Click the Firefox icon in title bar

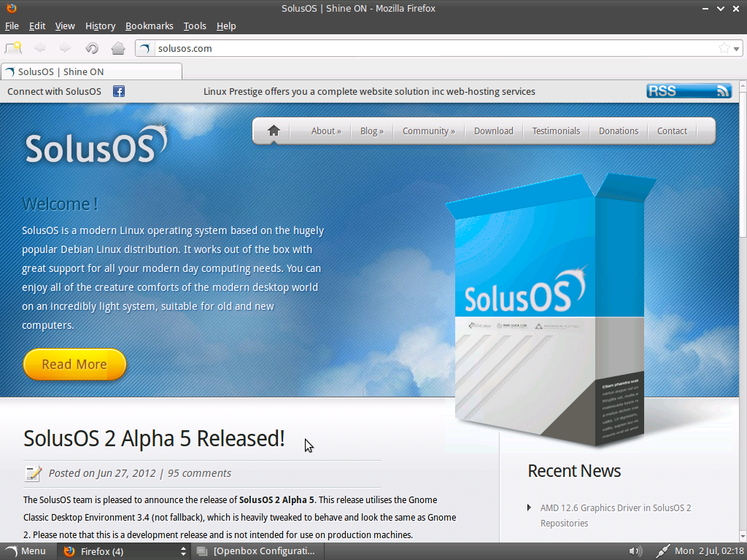click(12, 8)
